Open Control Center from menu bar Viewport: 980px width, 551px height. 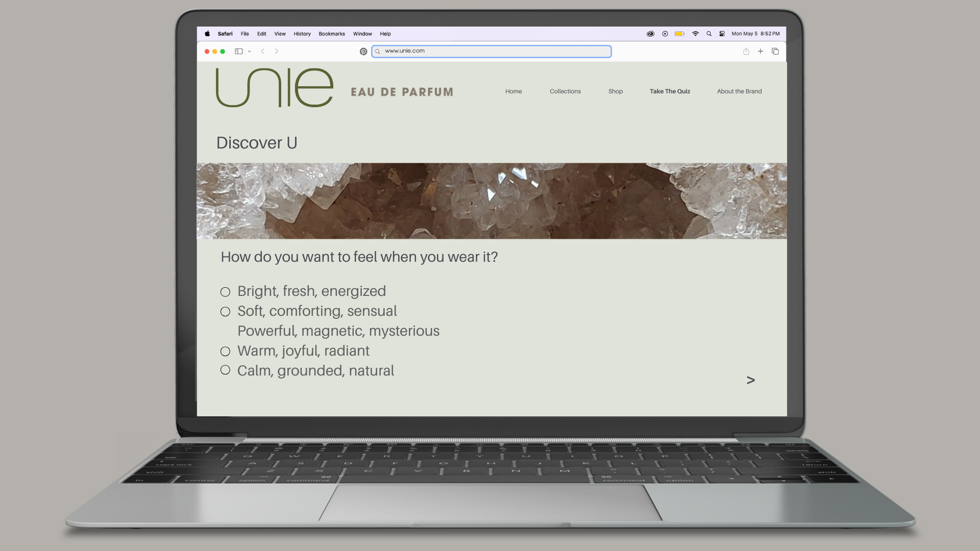(722, 34)
